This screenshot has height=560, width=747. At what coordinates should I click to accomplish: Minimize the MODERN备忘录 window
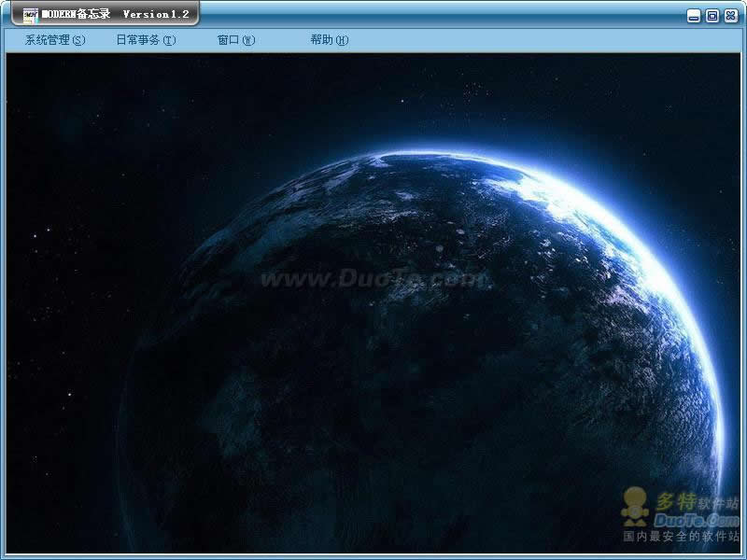pyautogui.click(x=694, y=16)
